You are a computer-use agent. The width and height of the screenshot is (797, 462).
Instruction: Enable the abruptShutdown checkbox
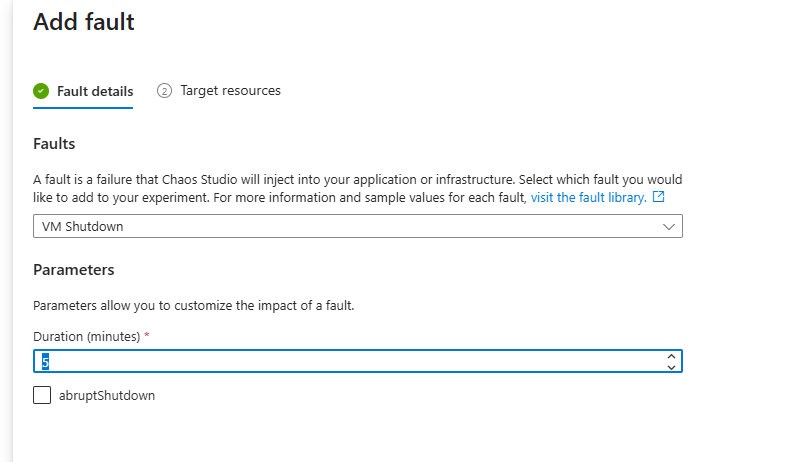coord(42,395)
